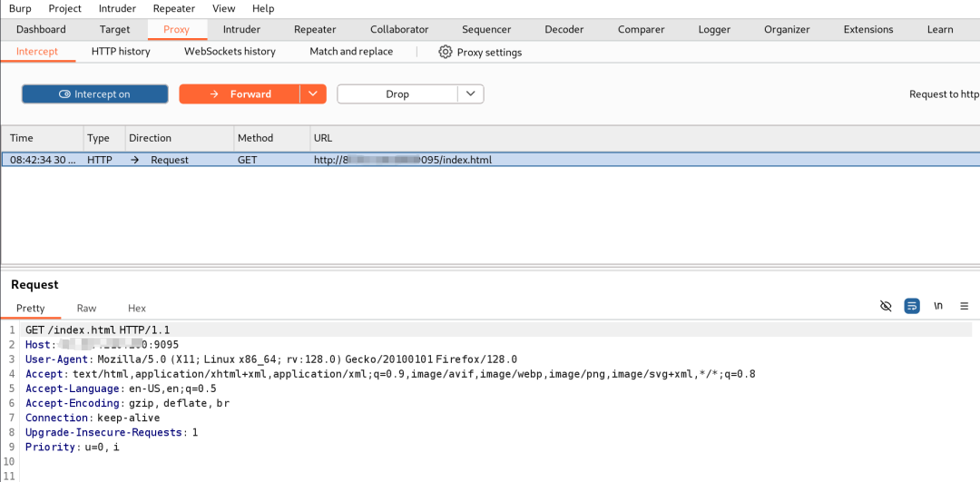980x482 pixels.
Task: Click the Proxy settings gear icon
Action: click(445, 52)
